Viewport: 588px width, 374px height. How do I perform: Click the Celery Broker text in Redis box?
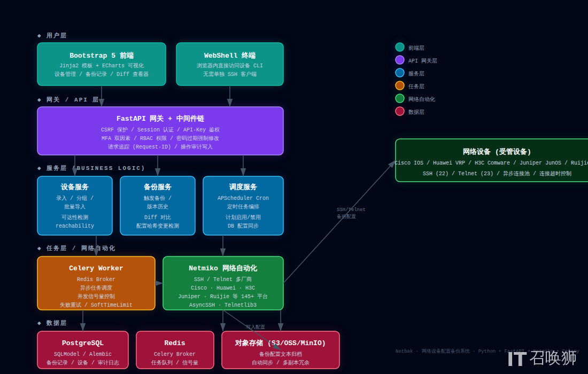pos(175,354)
